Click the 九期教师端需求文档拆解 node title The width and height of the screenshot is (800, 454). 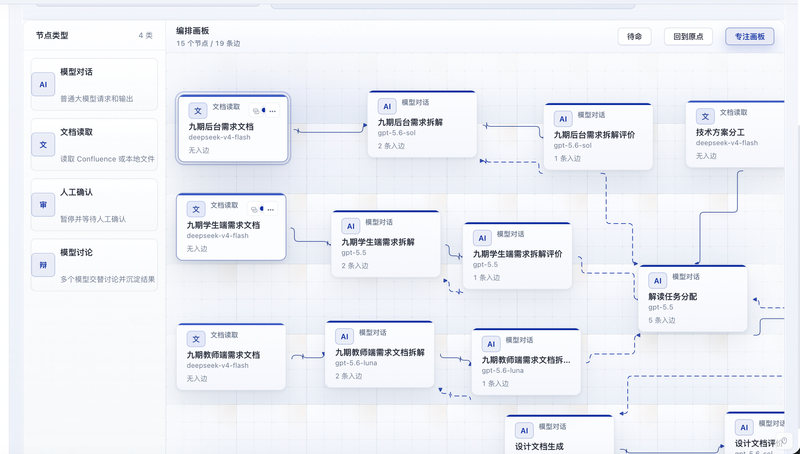(380, 352)
